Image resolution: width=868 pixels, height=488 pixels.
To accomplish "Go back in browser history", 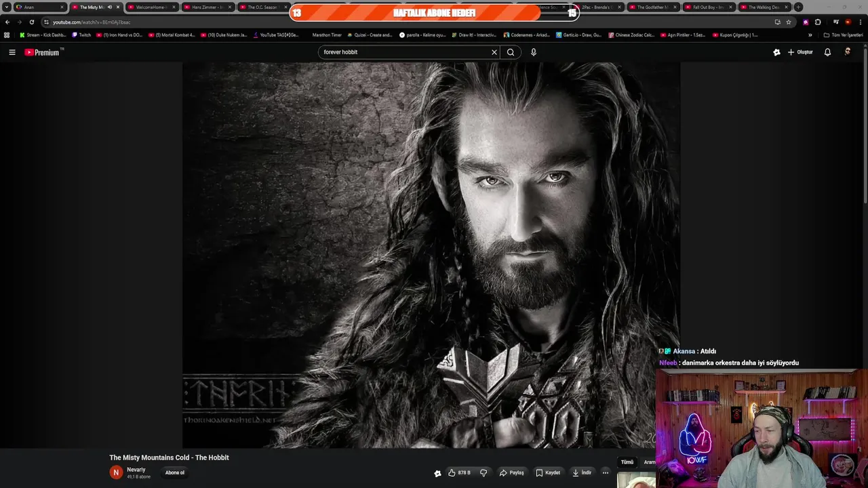I will coord(7,22).
